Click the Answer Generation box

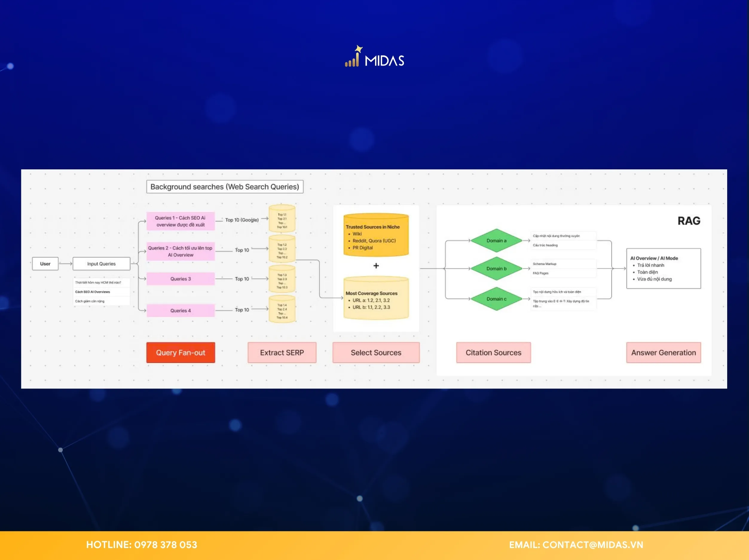coord(663,353)
